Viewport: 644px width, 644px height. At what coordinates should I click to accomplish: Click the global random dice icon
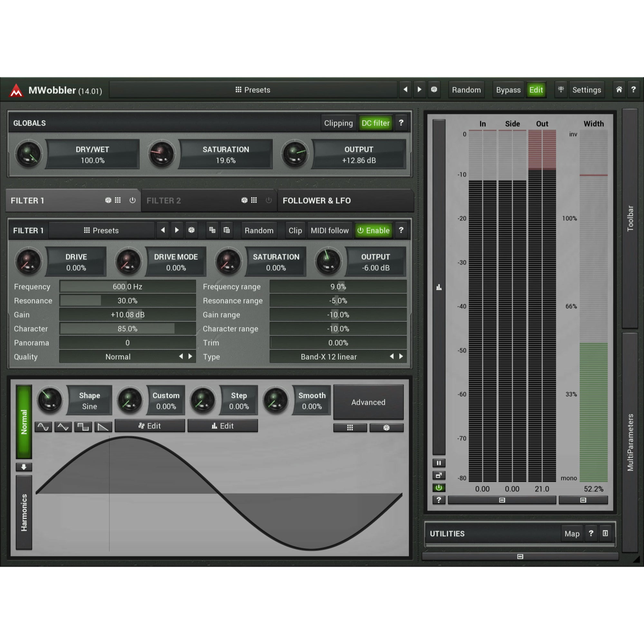pos(434,90)
